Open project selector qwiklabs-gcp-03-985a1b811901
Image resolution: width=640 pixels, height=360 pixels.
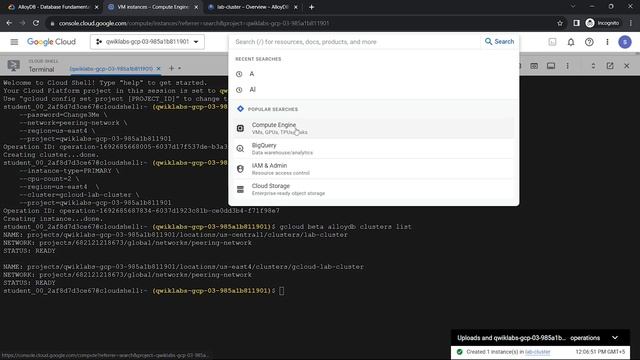(147, 42)
